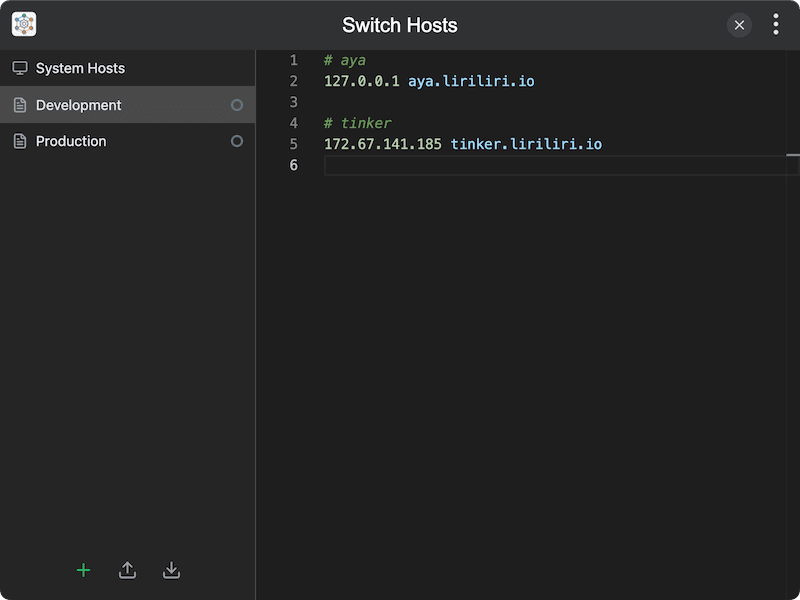Enable the Production hosts toggle
This screenshot has width=800, height=600.
coord(237,141)
